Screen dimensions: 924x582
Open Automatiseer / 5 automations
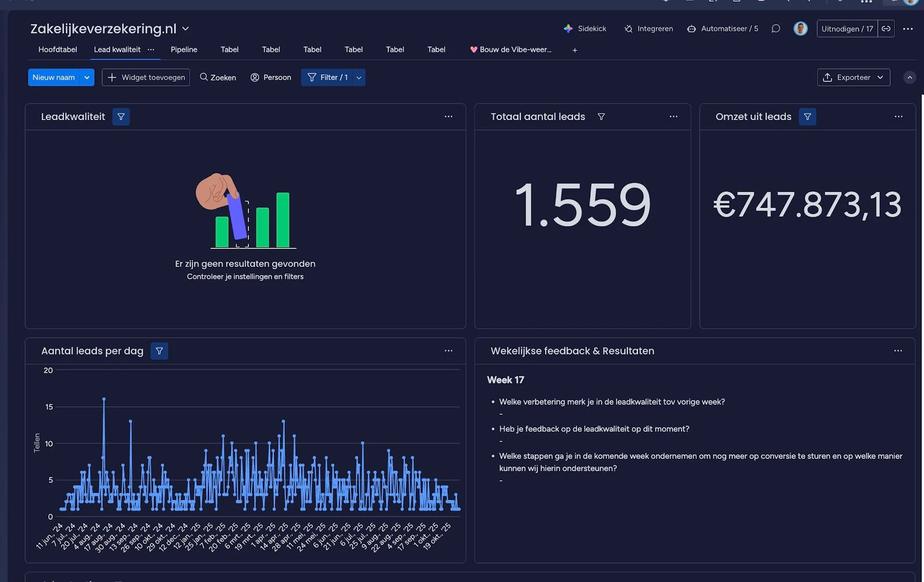[x=722, y=28]
